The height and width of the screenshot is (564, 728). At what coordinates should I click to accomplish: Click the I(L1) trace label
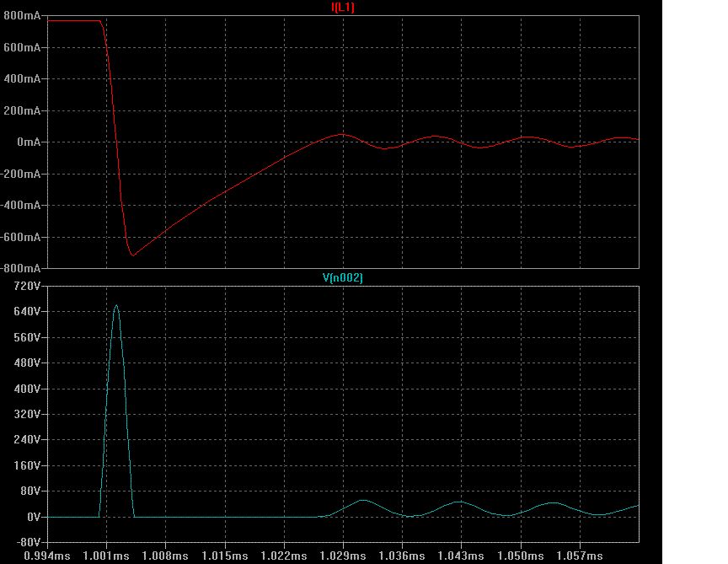coord(343,8)
